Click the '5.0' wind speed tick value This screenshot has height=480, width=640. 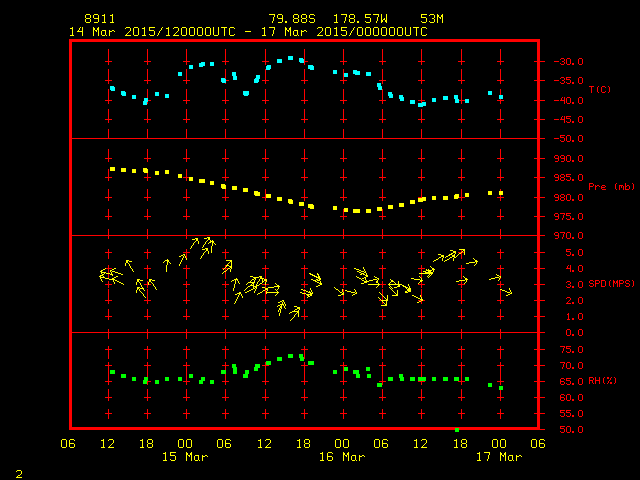[574, 253]
